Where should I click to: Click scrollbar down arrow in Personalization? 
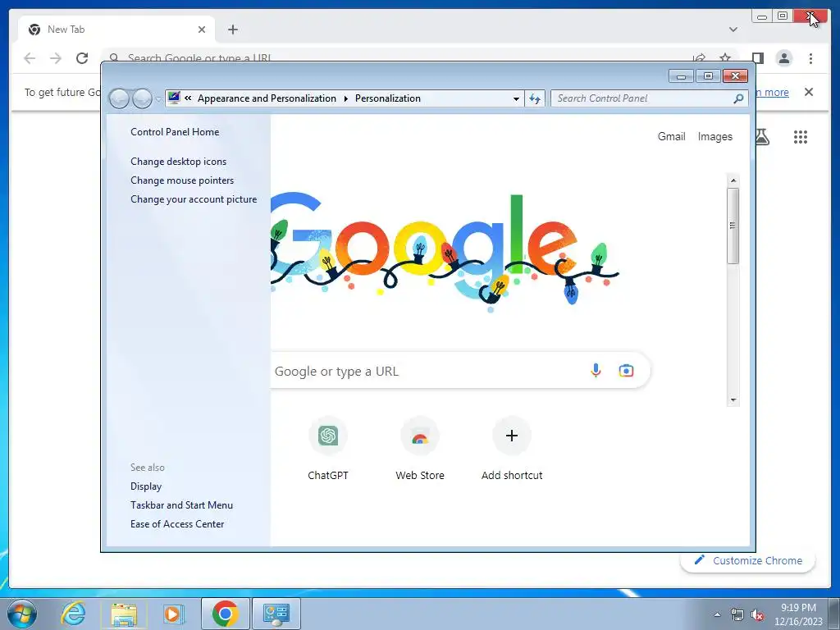[x=733, y=399]
